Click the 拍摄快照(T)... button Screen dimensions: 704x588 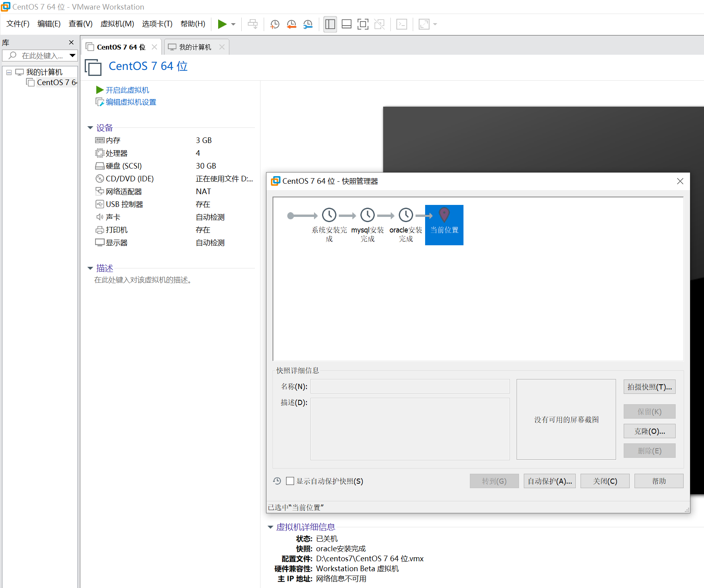pos(650,387)
